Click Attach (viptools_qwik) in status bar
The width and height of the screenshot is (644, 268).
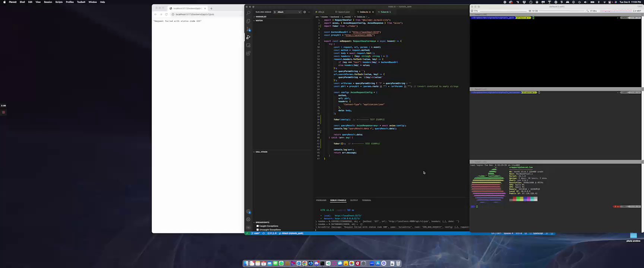pos(291,233)
